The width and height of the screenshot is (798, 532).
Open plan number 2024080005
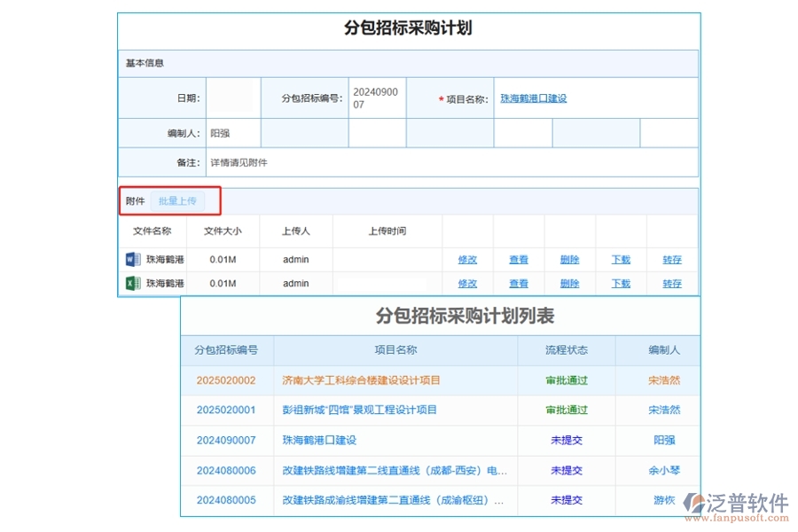point(226,500)
